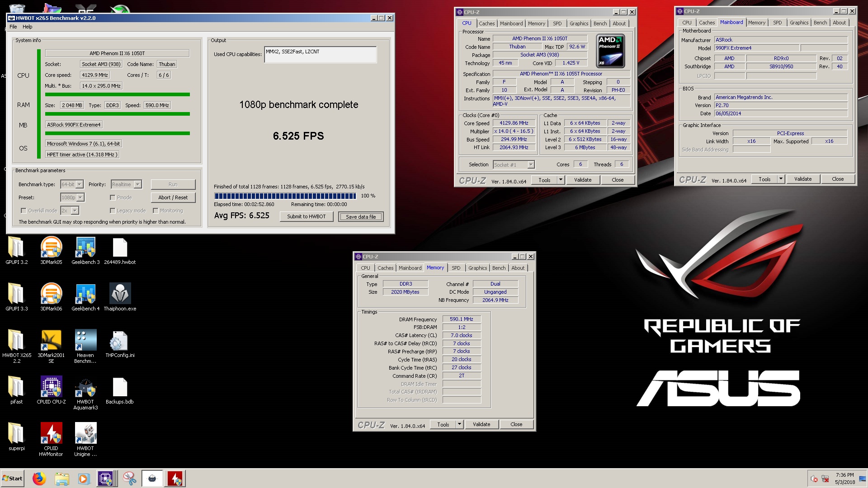Open the File menu in HWBOT x265
Image resolution: width=868 pixels, height=488 pixels.
[13, 27]
